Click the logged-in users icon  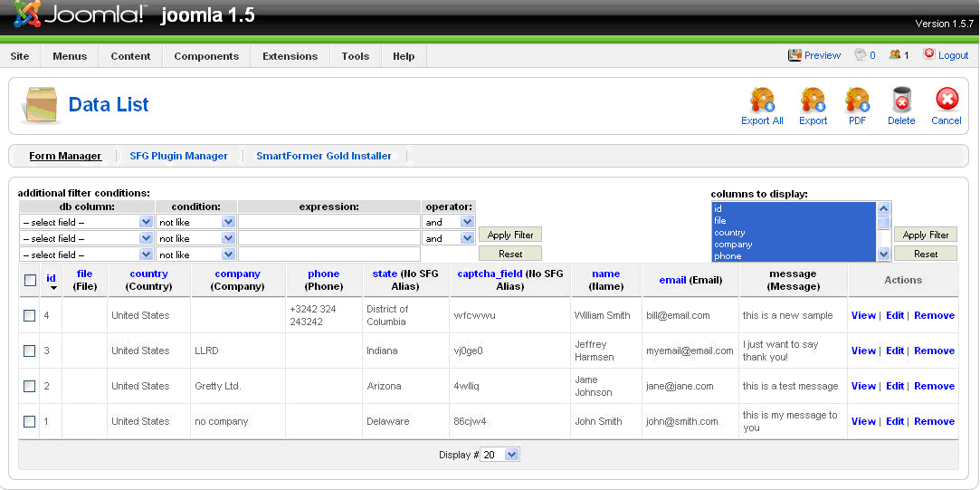click(x=894, y=55)
